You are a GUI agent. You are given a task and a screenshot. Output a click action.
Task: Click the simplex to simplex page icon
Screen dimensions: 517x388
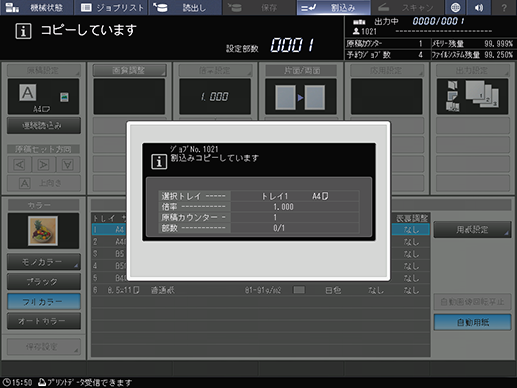pyautogui.click(x=301, y=97)
